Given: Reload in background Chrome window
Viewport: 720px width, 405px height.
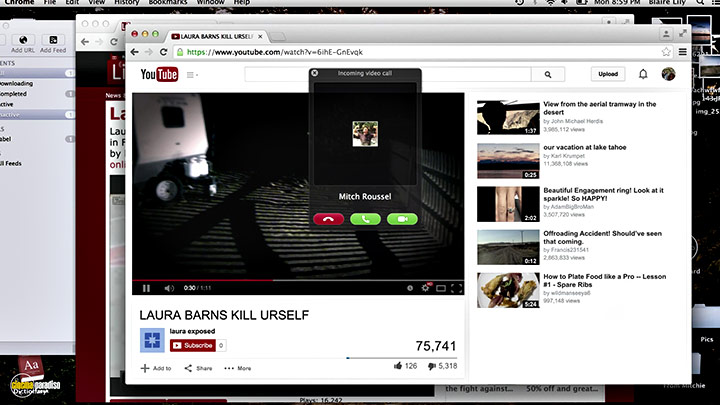Looking at the screenshot, I should pyautogui.click(x=114, y=42).
